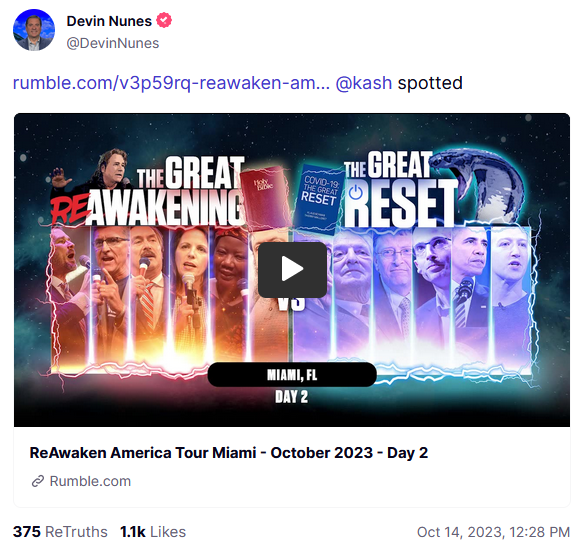The width and height of the screenshot is (584, 552).
Task: Click the Holy Bible book graphic
Action: pos(265,196)
